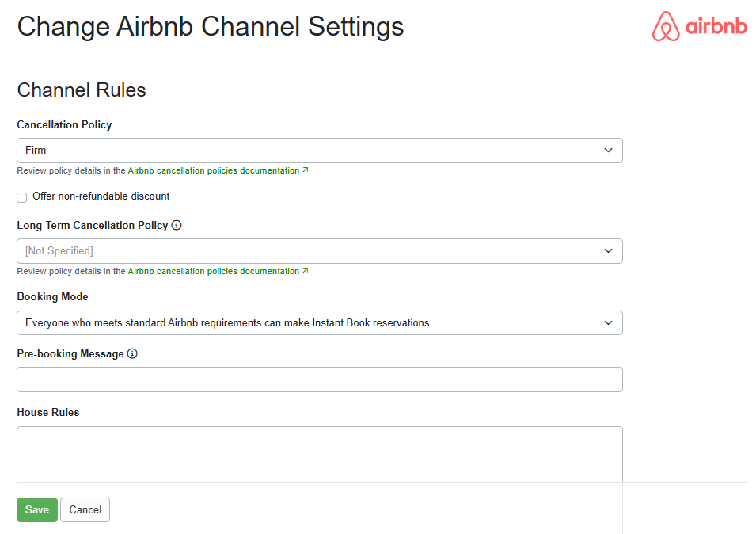Click info icon beside Long-Term Cancellation Policy

coord(176,225)
